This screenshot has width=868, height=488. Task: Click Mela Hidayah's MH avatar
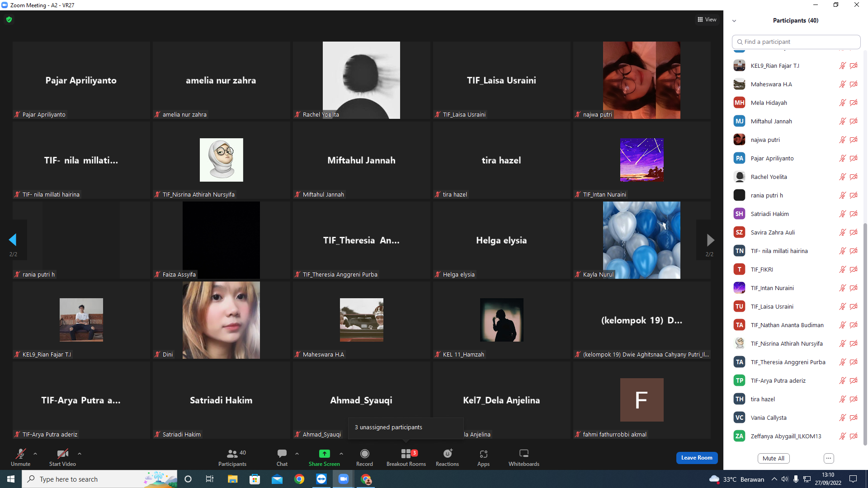(x=739, y=103)
